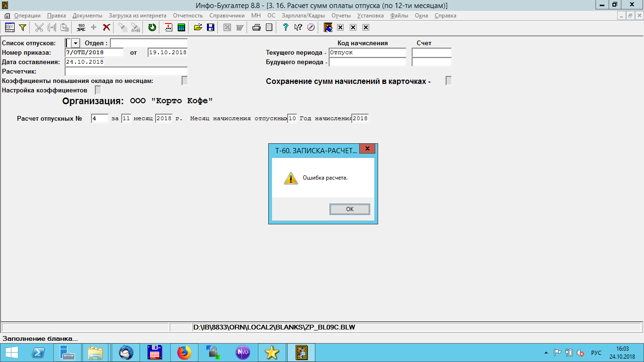The height and width of the screenshot is (362, 644).
Task: Open the 'Зарплата/Кадры' menu
Action: 304,16
